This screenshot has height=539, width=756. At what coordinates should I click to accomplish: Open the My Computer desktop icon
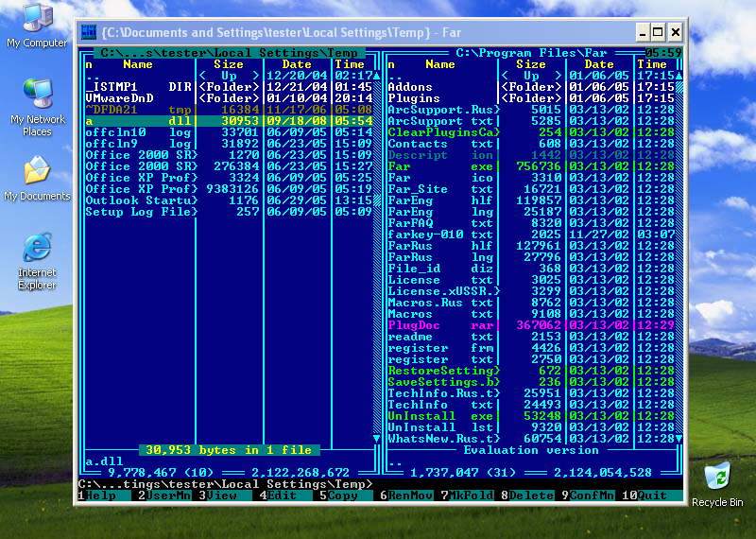[37, 24]
